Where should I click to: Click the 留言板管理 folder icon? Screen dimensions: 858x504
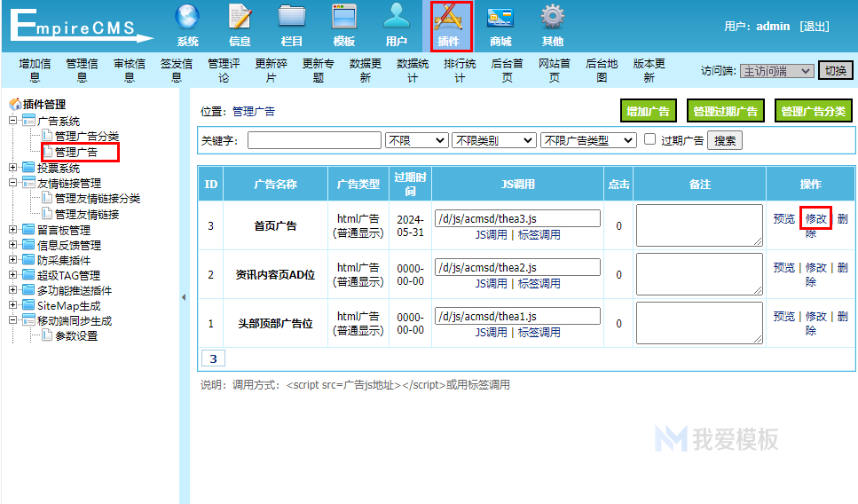(x=28, y=229)
